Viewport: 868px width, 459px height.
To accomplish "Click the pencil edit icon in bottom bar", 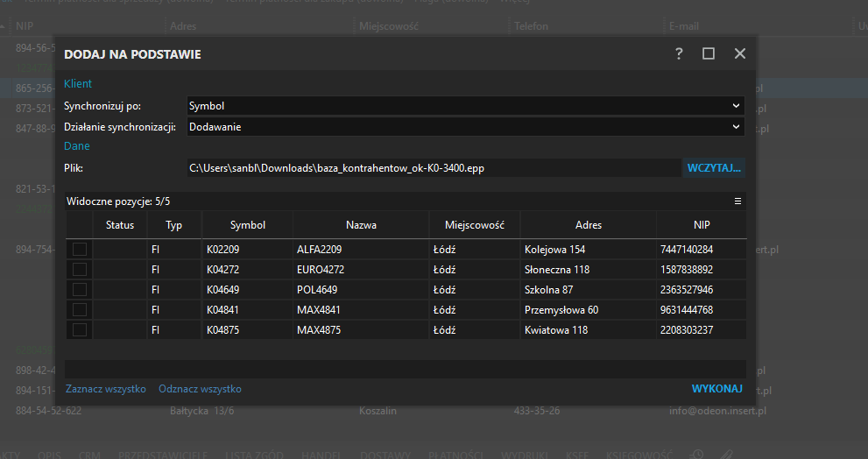I will 726,454.
